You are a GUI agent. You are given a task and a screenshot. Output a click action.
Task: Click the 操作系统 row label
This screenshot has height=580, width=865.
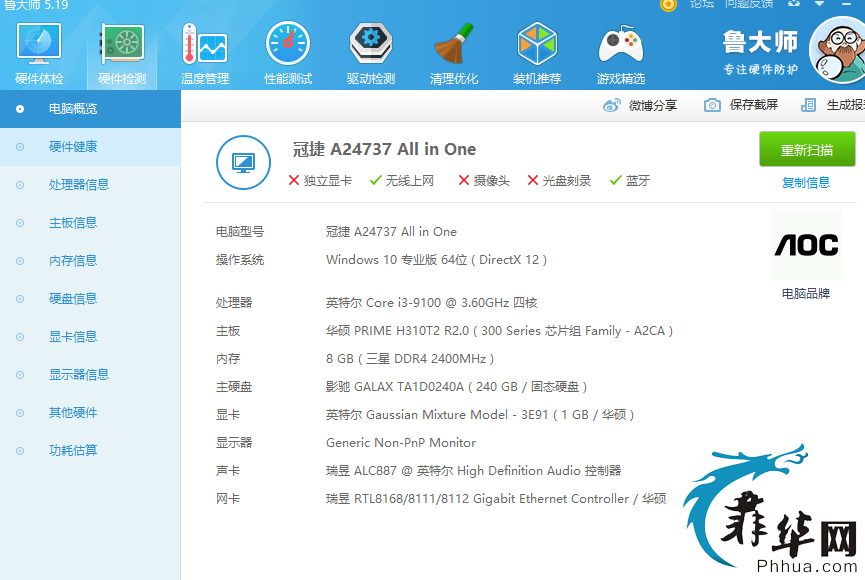[x=240, y=260]
